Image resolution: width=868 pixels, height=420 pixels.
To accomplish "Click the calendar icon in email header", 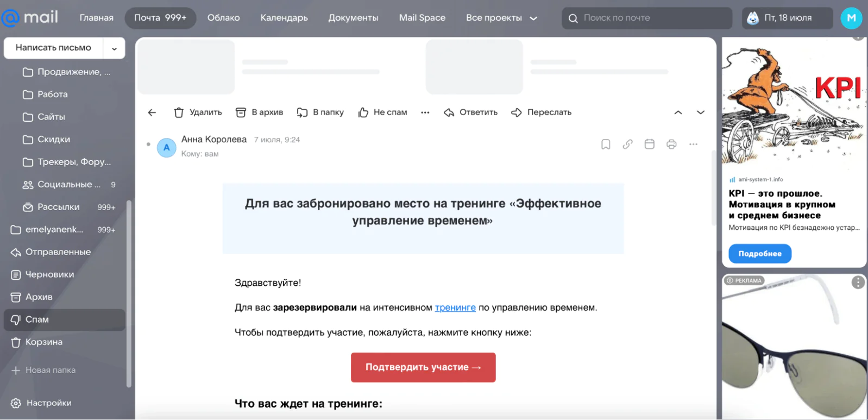I will click(x=649, y=144).
